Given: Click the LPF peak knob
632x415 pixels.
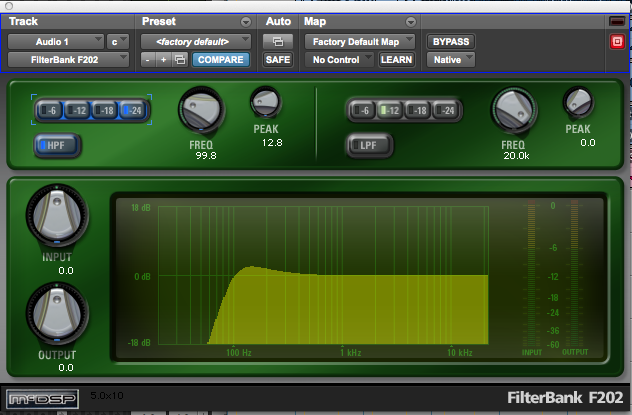Looking at the screenshot, I should coord(577,102).
